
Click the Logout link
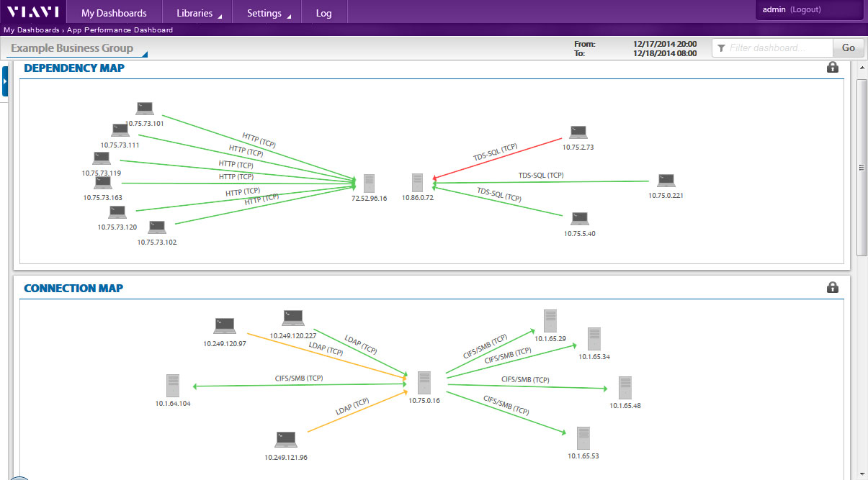tap(805, 9)
